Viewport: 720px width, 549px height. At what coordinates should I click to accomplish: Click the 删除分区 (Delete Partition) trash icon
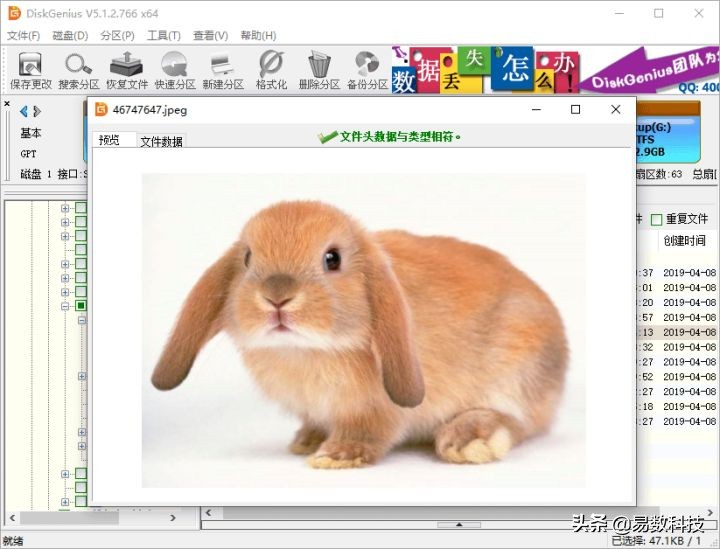pos(319,65)
